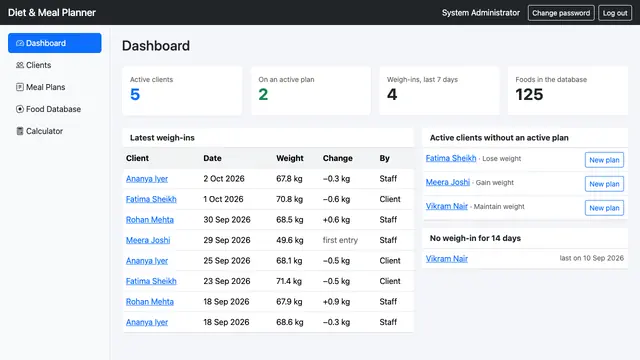Click the Gain weight goal text
The width and height of the screenshot is (640, 360).
495,182
